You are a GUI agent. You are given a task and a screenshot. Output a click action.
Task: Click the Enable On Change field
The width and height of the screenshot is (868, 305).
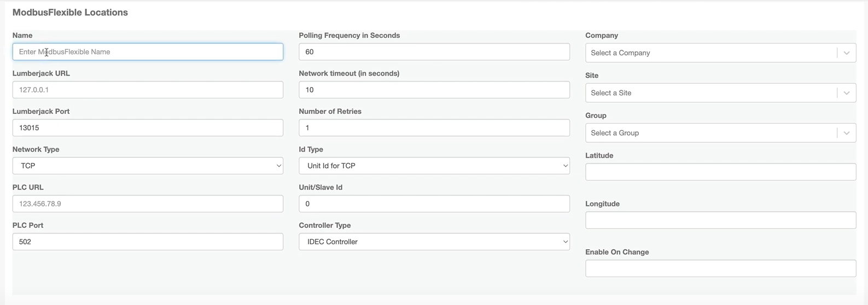pos(721,268)
